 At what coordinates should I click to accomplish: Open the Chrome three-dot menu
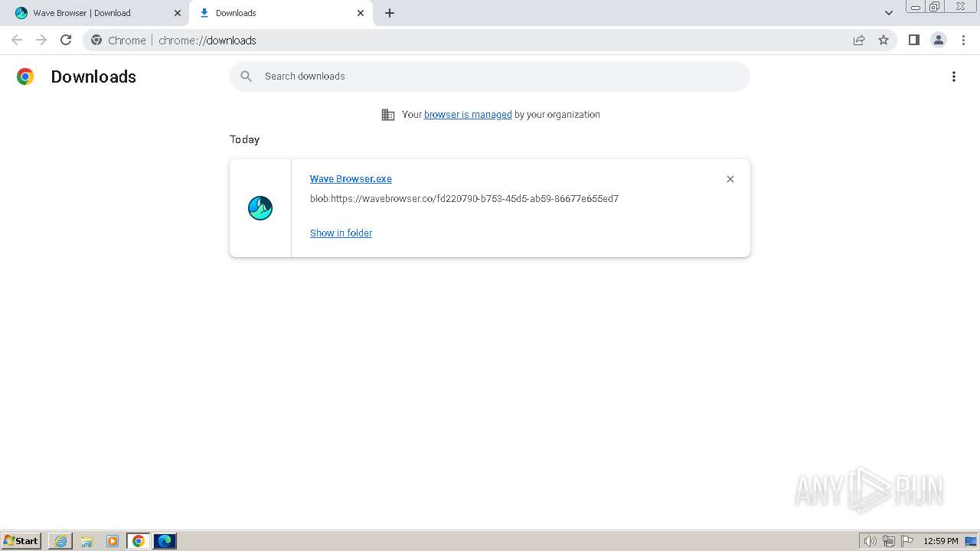point(964,40)
